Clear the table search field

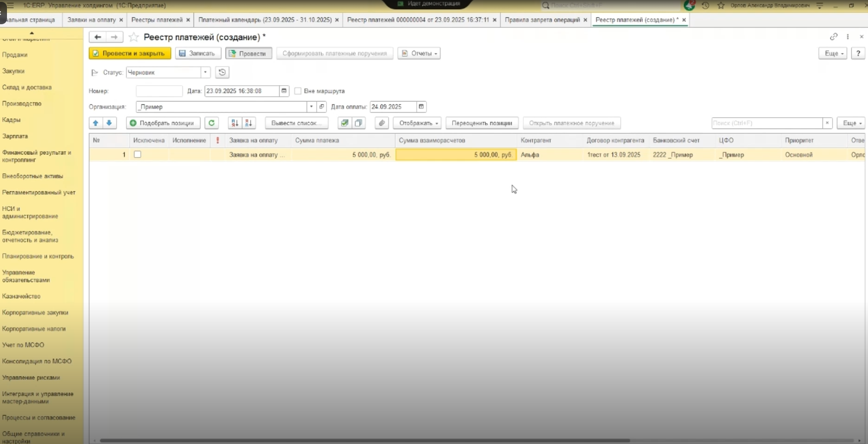[827, 123]
